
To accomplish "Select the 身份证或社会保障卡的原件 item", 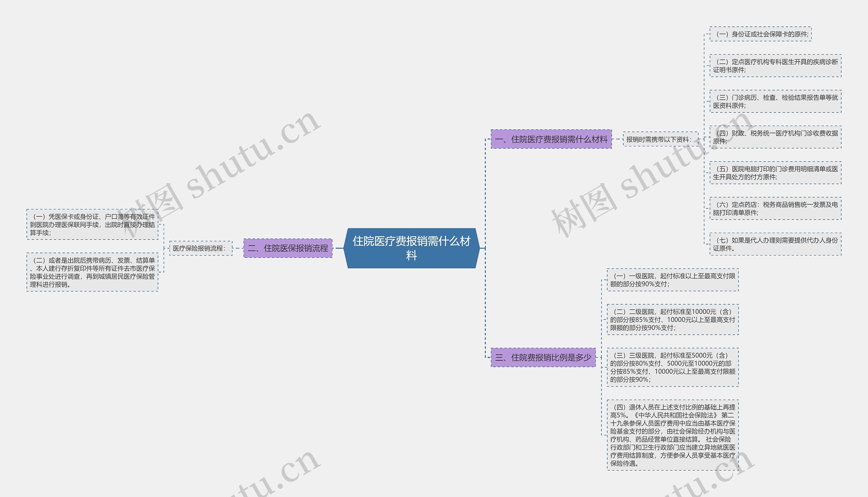I will [761, 34].
